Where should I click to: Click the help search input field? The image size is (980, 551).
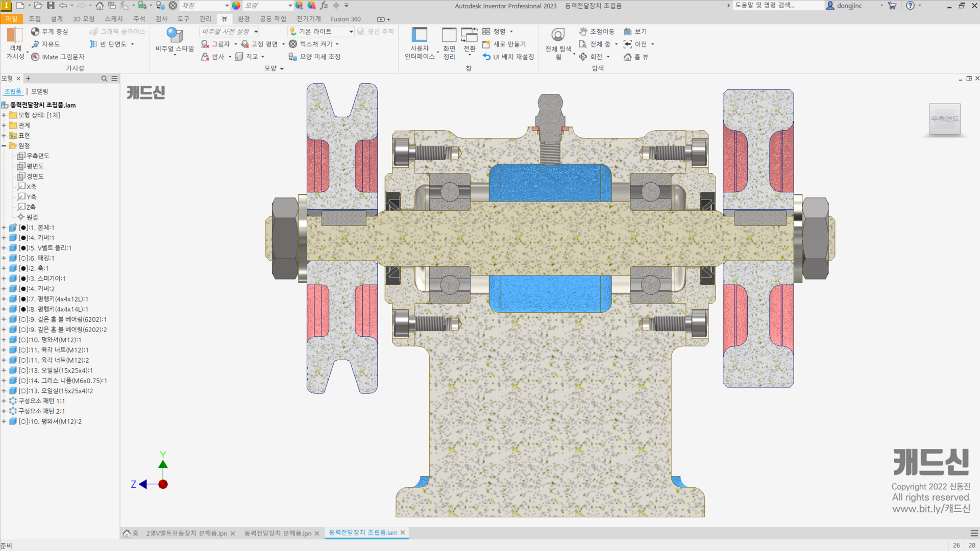coord(778,6)
